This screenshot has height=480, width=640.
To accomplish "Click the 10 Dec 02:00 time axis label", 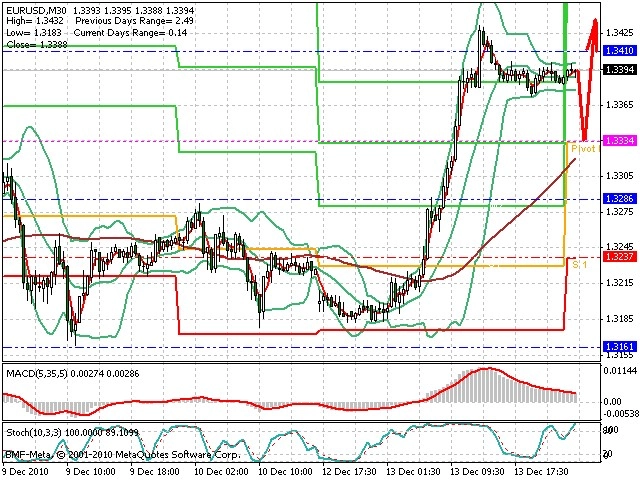I will [x=221, y=472].
